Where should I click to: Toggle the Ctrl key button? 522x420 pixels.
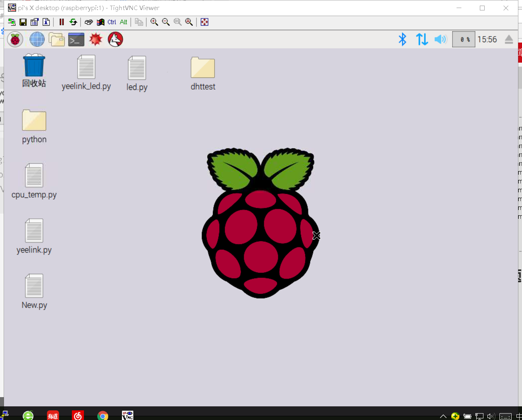(x=112, y=22)
